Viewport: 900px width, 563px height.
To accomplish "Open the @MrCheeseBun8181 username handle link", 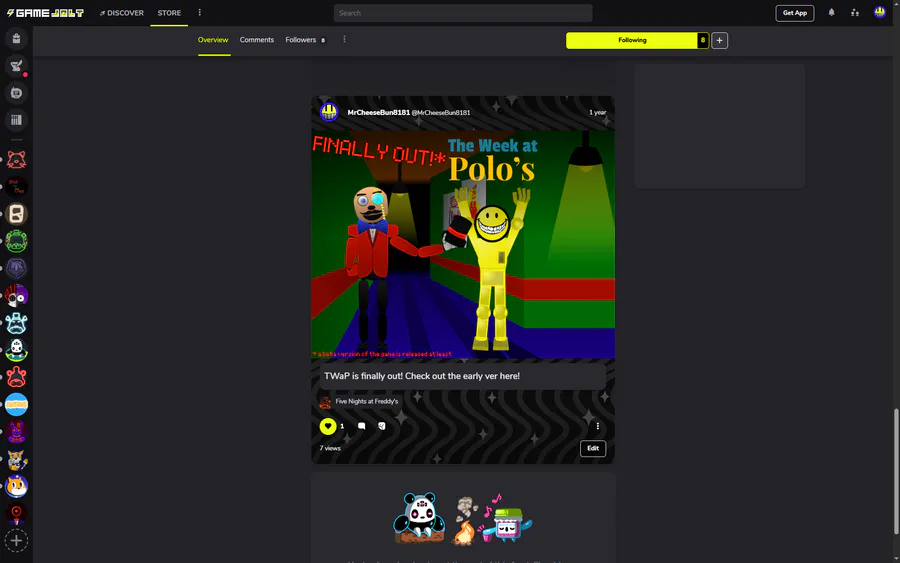I will click(x=441, y=112).
